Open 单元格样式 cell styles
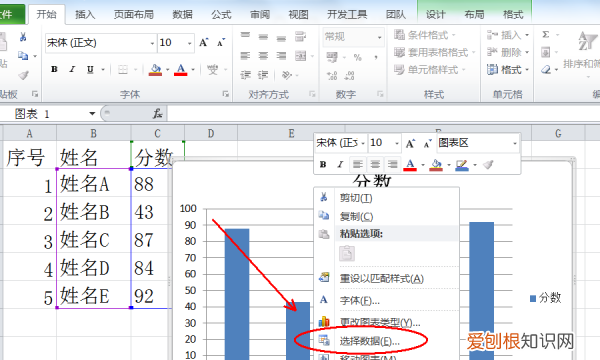The image size is (600, 360). pyautogui.click(x=430, y=70)
